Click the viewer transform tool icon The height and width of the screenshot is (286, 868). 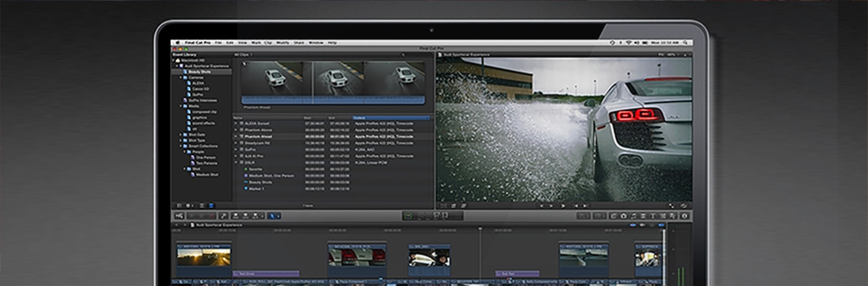(x=445, y=206)
